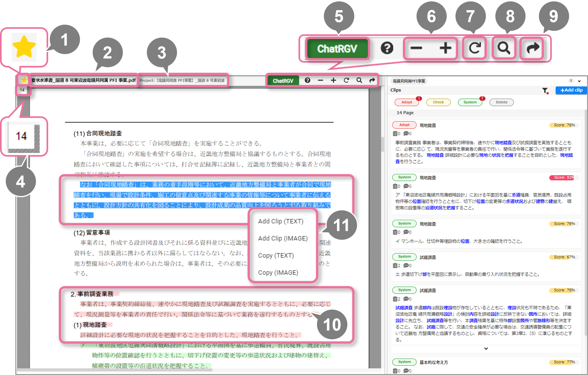Open help via question mark icon

(x=307, y=80)
